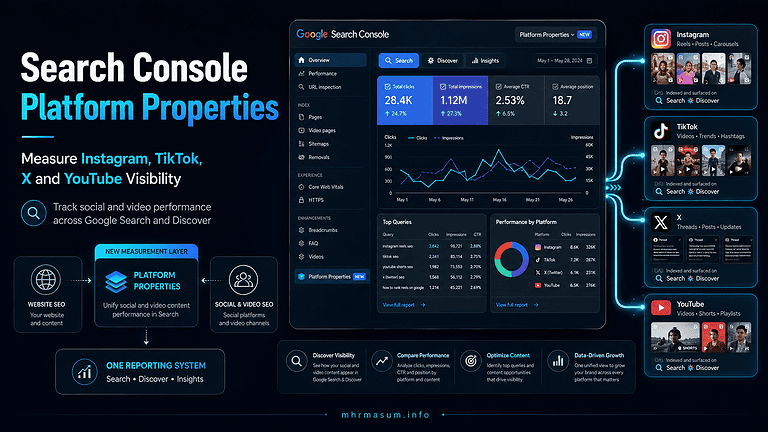
Task: Click the NEW badge in the header
Action: tap(584, 35)
